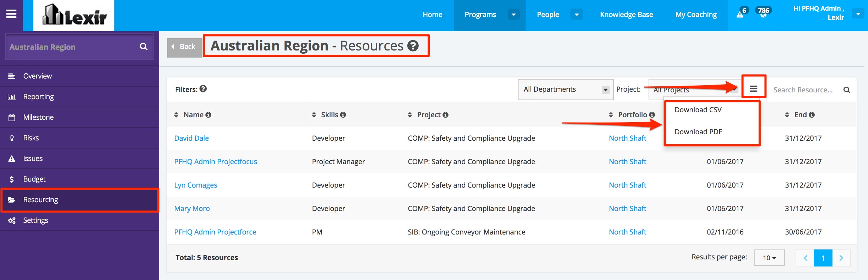Sort table by Name column arrows

click(x=176, y=115)
